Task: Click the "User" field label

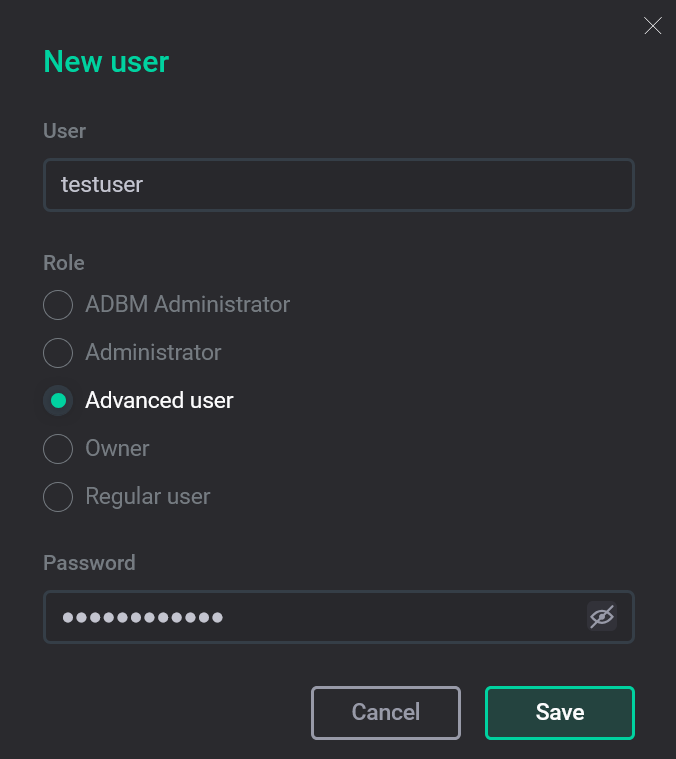Action: (65, 131)
